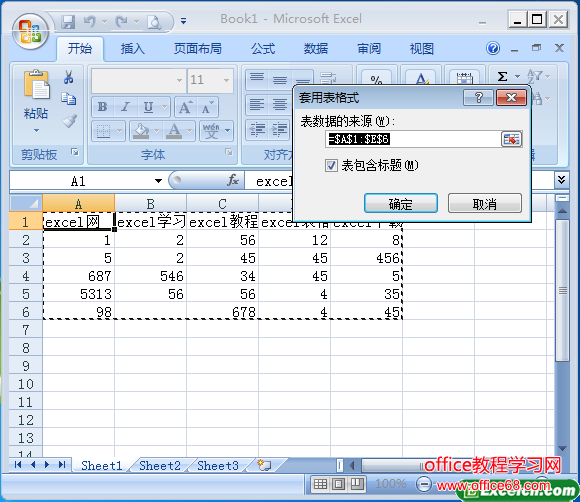
Task: Switch to the 审阅 ribbon tab
Action: point(369,48)
